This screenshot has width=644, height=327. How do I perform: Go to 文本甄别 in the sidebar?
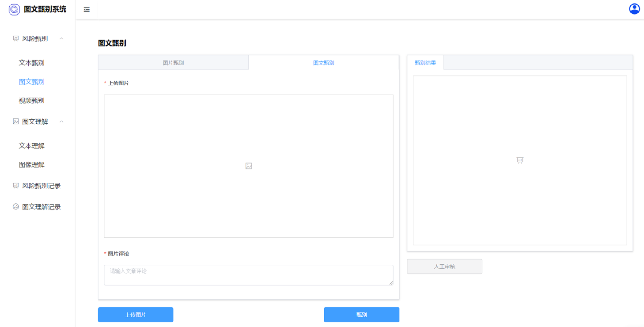(31, 63)
